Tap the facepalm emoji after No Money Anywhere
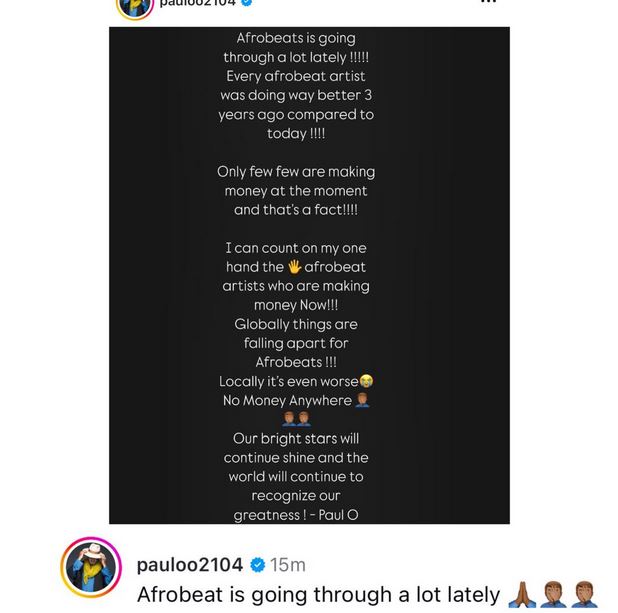 [x=362, y=400]
